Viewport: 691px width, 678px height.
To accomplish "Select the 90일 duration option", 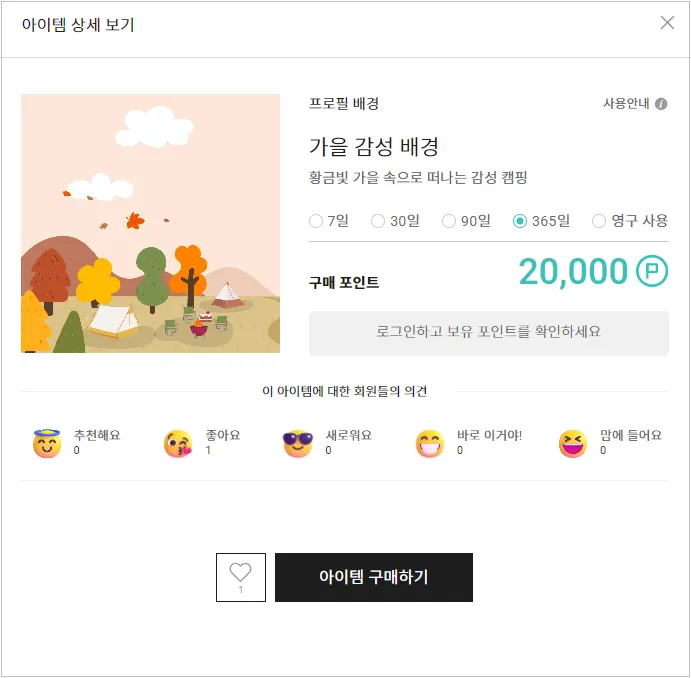I will point(449,221).
